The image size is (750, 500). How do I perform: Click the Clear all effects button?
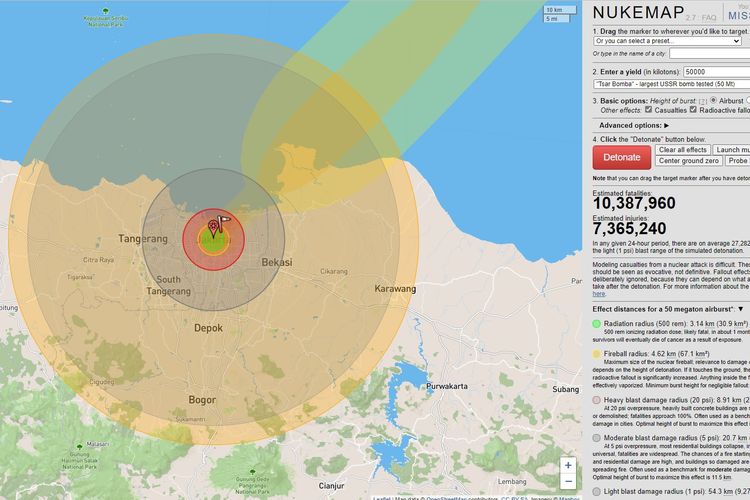click(x=683, y=149)
